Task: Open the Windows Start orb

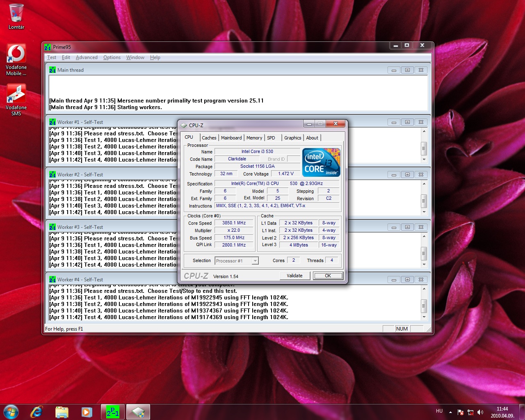Action: tap(11, 412)
